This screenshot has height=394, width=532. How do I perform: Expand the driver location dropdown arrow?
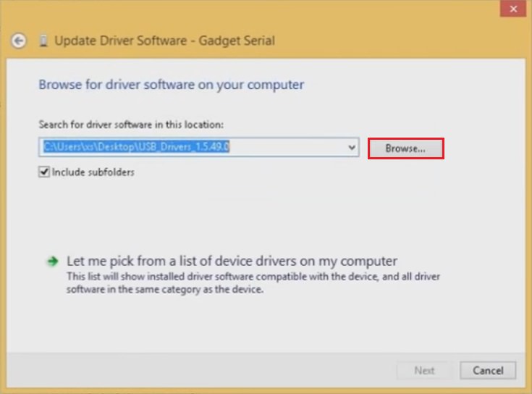click(x=352, y=148)
